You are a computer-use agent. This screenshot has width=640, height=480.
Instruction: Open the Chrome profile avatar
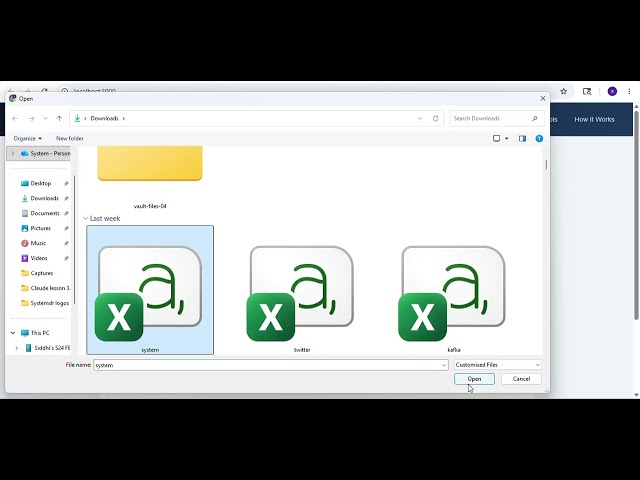click(x=612, y=91)
